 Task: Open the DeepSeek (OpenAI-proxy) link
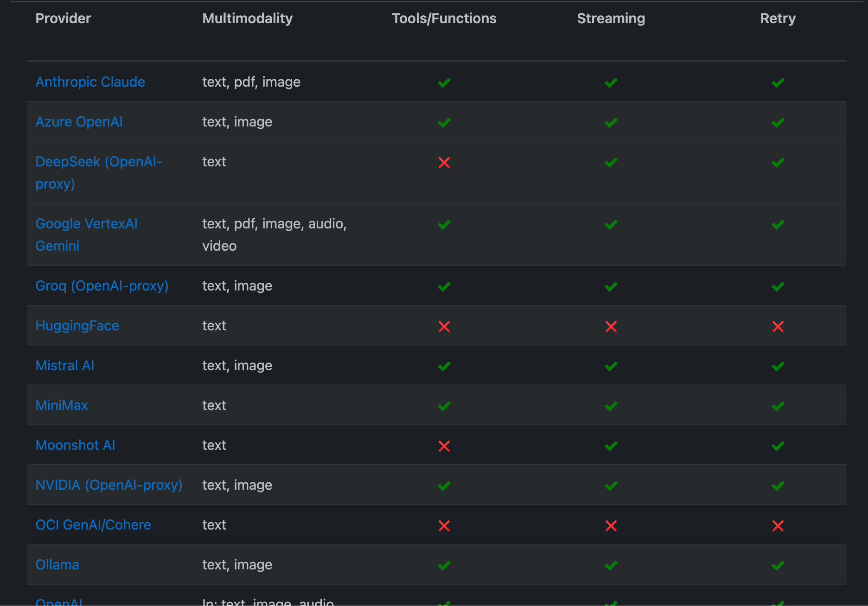[99, 172]
